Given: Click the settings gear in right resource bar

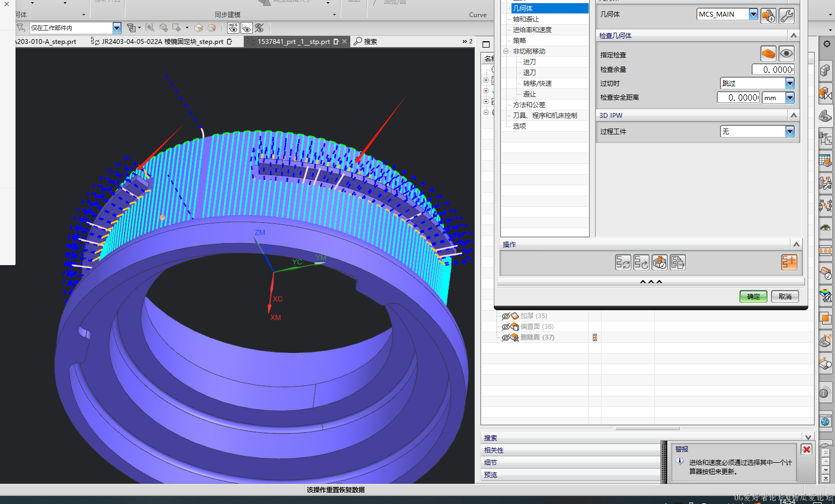Looking at the screenshot, I should [827, 44].
